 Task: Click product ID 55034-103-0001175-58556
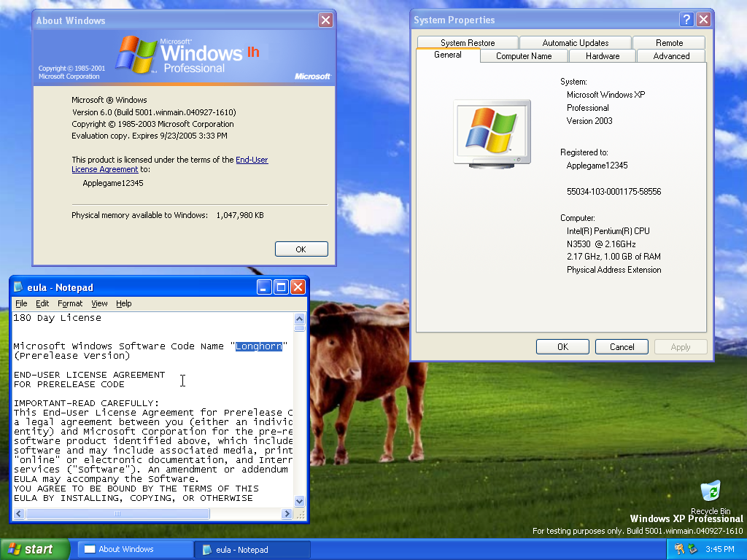click(x=614, y=192)
